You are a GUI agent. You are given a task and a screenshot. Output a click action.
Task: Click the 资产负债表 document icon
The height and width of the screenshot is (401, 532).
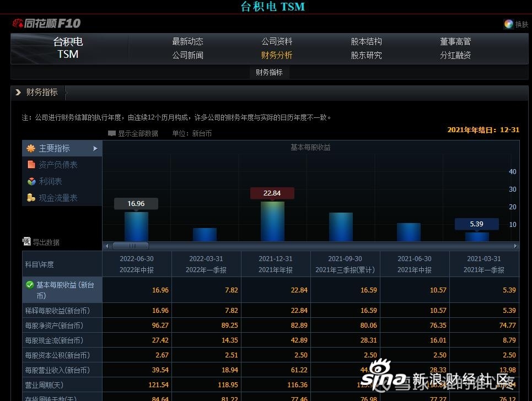coord(31,164)
